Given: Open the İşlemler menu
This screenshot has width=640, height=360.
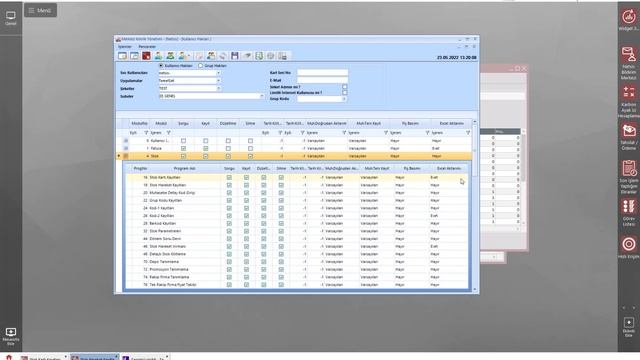Looking at the screenshot, I should click(125, 47).
